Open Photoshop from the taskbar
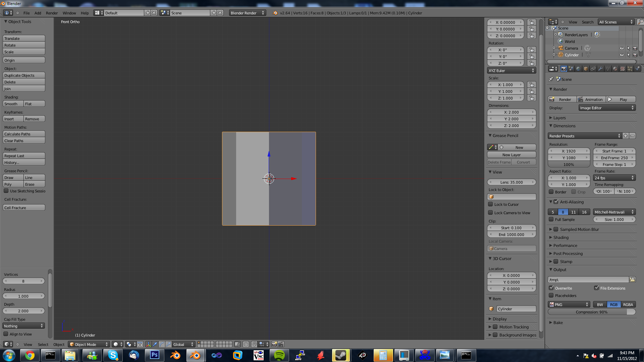This screenshot has height=362, width=644. 154,355
